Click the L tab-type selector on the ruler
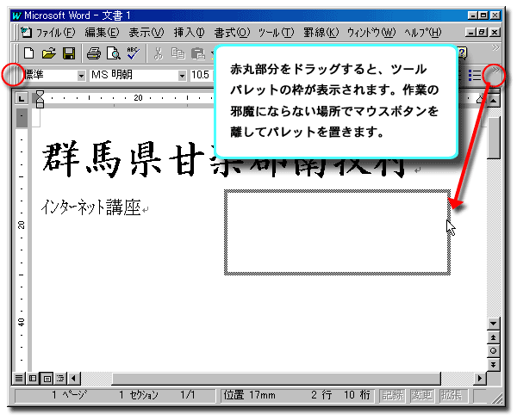Viewport: 517px width, 420px height. pos(22,98)
